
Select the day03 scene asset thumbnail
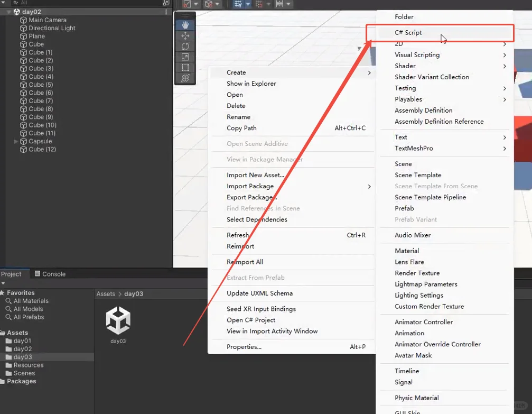(x=118, y=321)
